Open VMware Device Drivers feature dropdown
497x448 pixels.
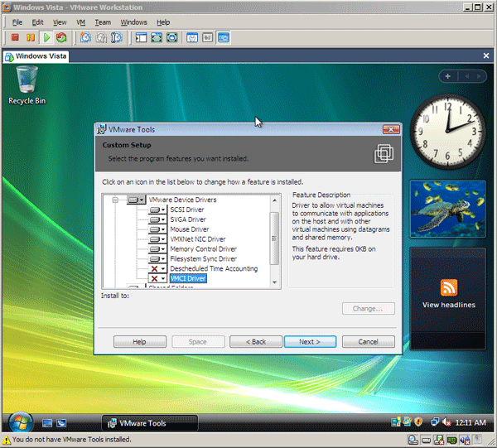(x=137, y=200)
